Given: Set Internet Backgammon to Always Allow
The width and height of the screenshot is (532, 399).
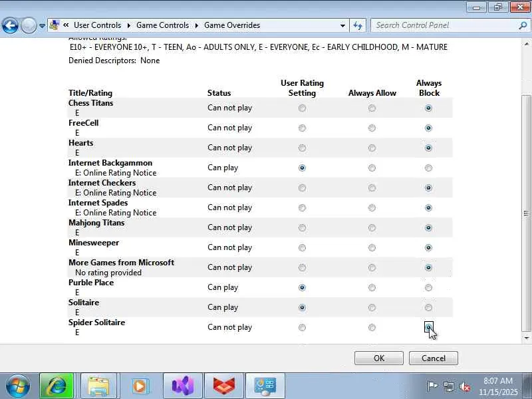Looking at the screenshot, I should coord(372,168).
